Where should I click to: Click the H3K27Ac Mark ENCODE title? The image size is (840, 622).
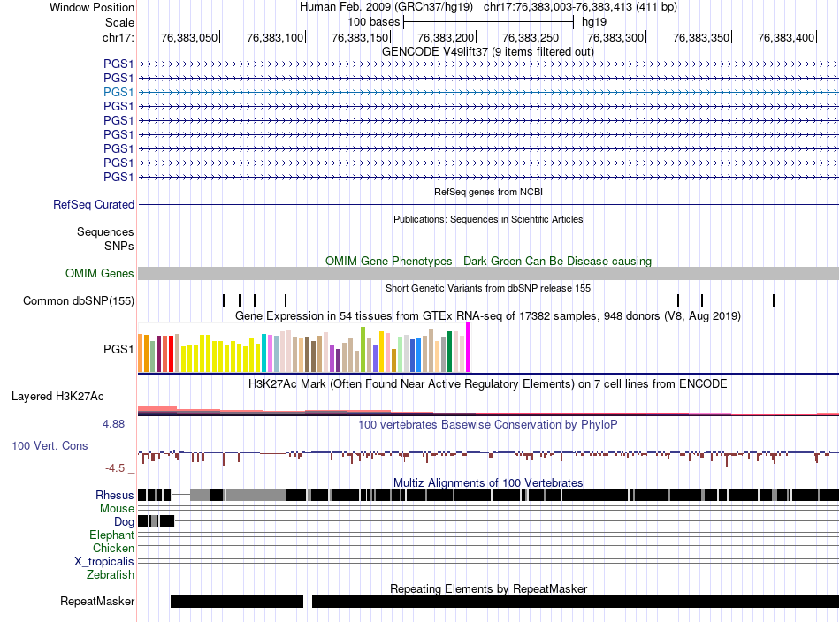click(488, 383)
